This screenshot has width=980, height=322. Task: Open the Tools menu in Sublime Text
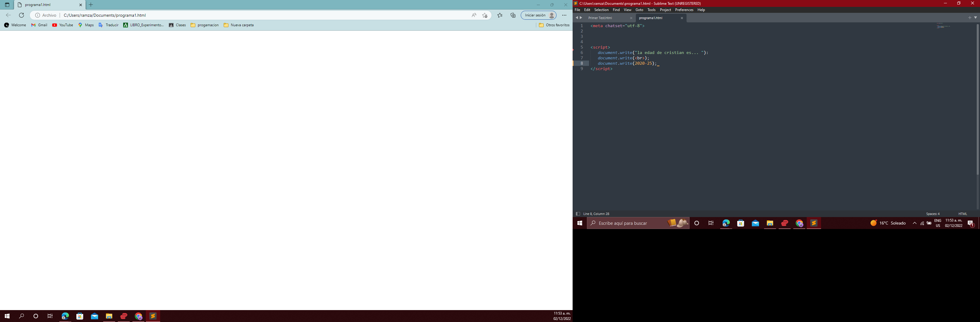(651, 10)
